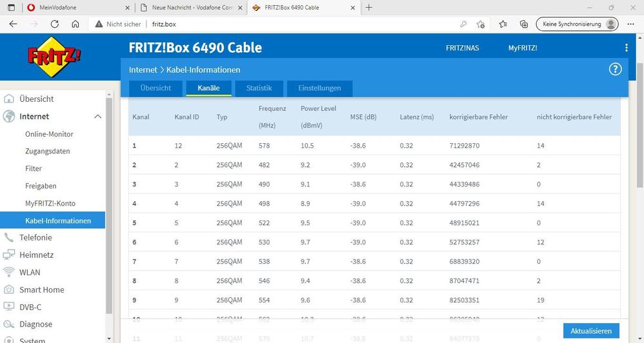This screenshot has width=644, height=343.
Task: Open the Einstellungen tab
Action: pyautogui.click(x=319, y=88)
